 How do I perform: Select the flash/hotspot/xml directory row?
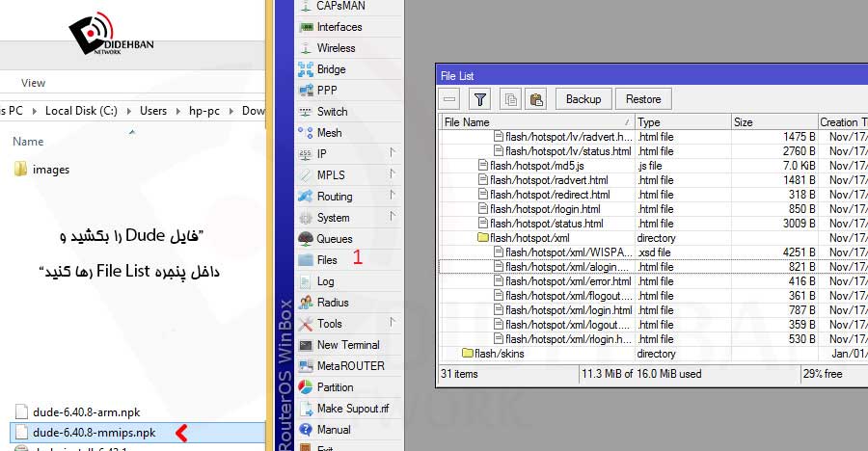click(653, 238)
